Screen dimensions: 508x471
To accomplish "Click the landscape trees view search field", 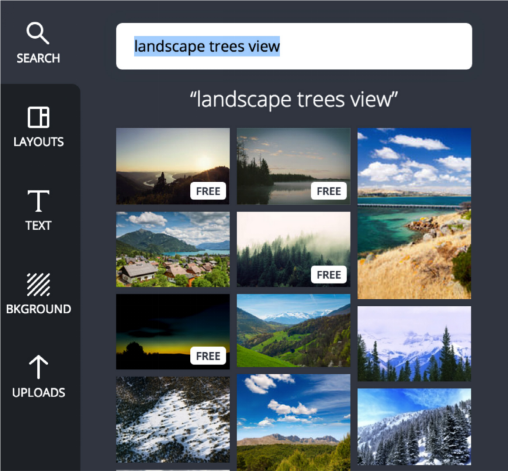I will pyautogui.click(x=294, y=46).
